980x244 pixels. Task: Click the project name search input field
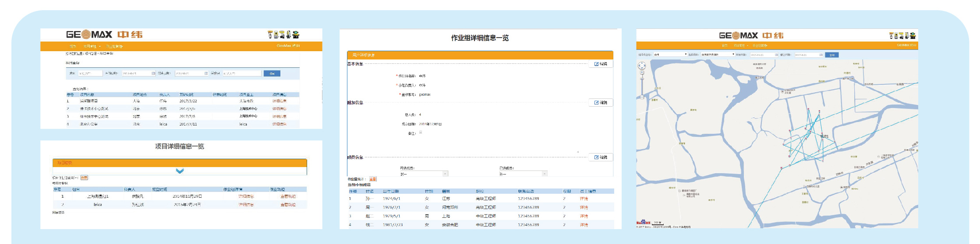(x=90, y=73)
